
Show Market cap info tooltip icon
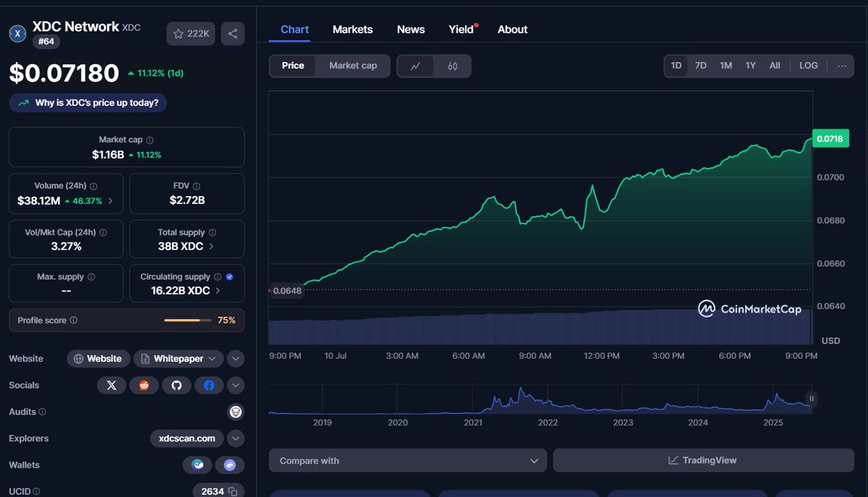pos(150,140)
